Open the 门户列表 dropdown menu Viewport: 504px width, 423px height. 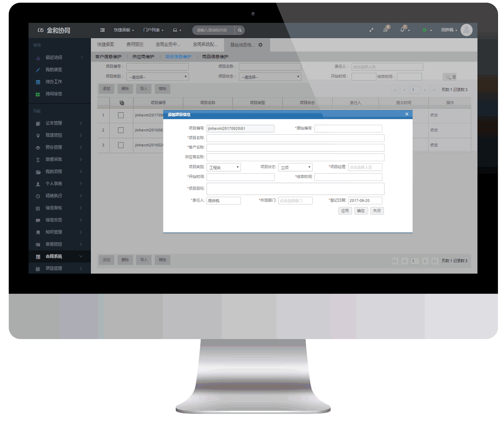click(x=153, y=30)
